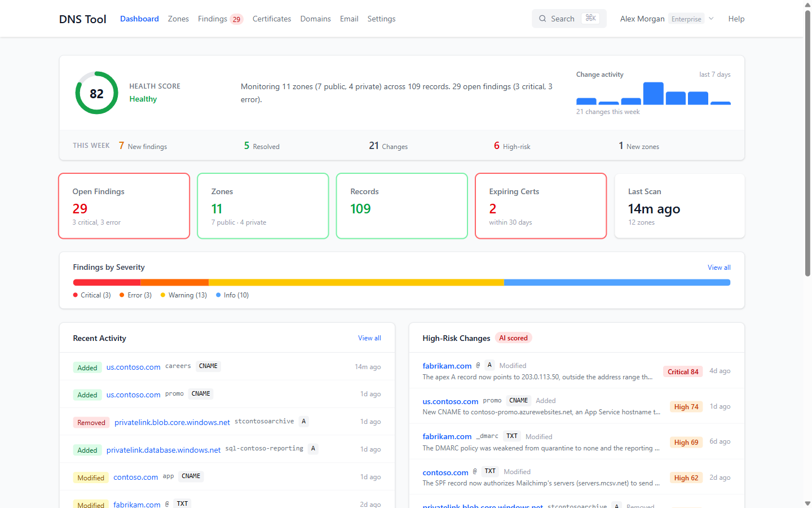Open the Expiring Certs card
812x508 pixels.
point(541,206)
